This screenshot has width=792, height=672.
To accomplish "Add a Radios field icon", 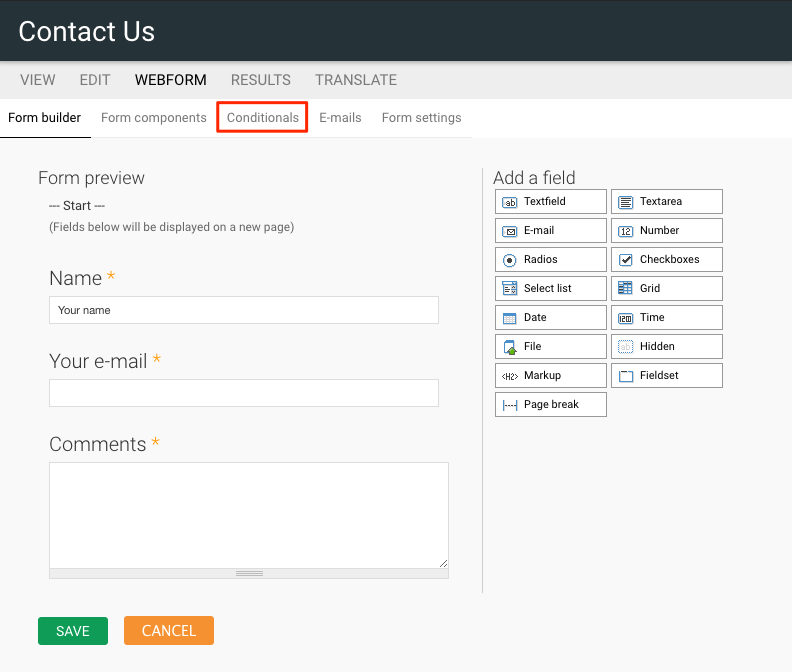I will click(510, 260).
